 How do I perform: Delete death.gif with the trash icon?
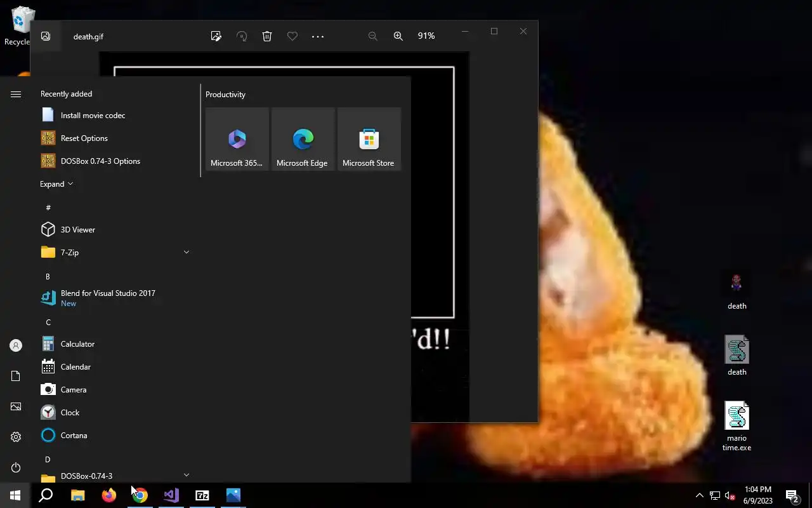coord(267,36)
